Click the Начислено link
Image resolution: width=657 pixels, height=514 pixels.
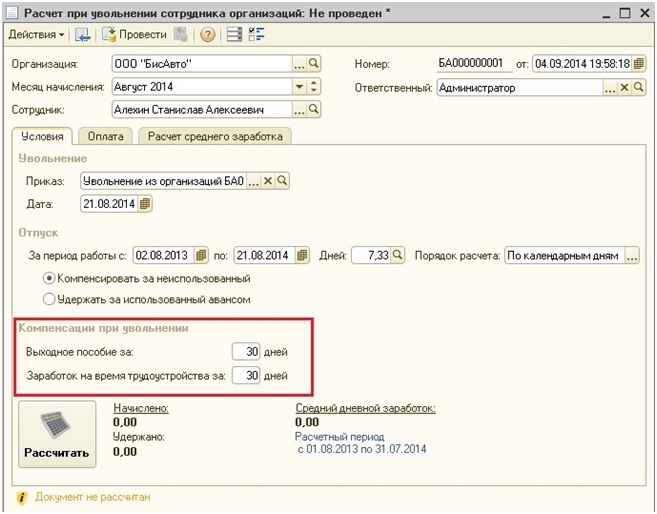[x=141, y=408]
